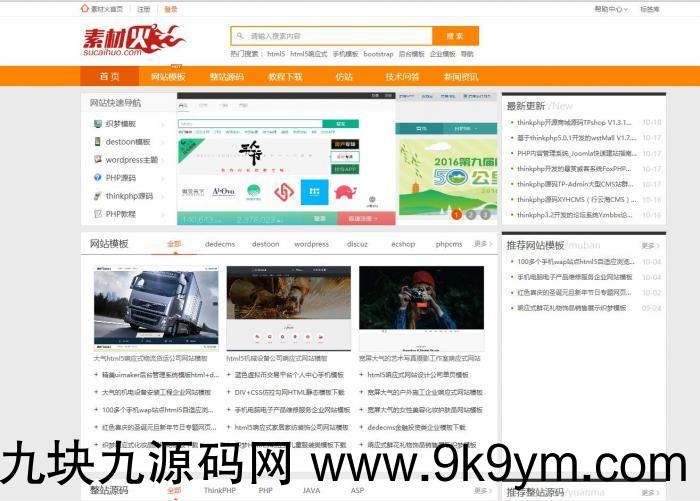Click the home icon beside 素材火首页
Viewport: 700px width, 501px height.
[x=84, y=8]
